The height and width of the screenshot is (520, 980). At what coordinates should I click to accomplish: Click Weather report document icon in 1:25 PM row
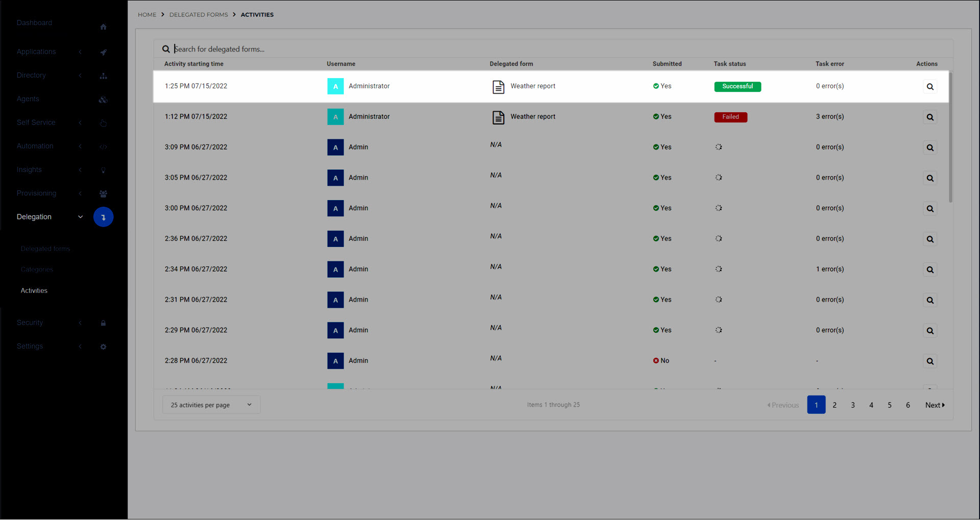tap(498, 87)
